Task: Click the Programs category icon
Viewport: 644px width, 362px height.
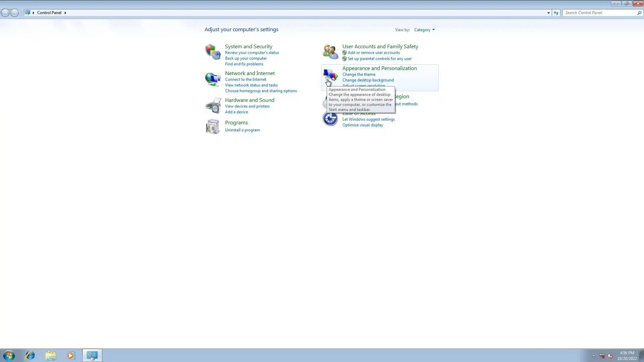Action: (213, 127)
